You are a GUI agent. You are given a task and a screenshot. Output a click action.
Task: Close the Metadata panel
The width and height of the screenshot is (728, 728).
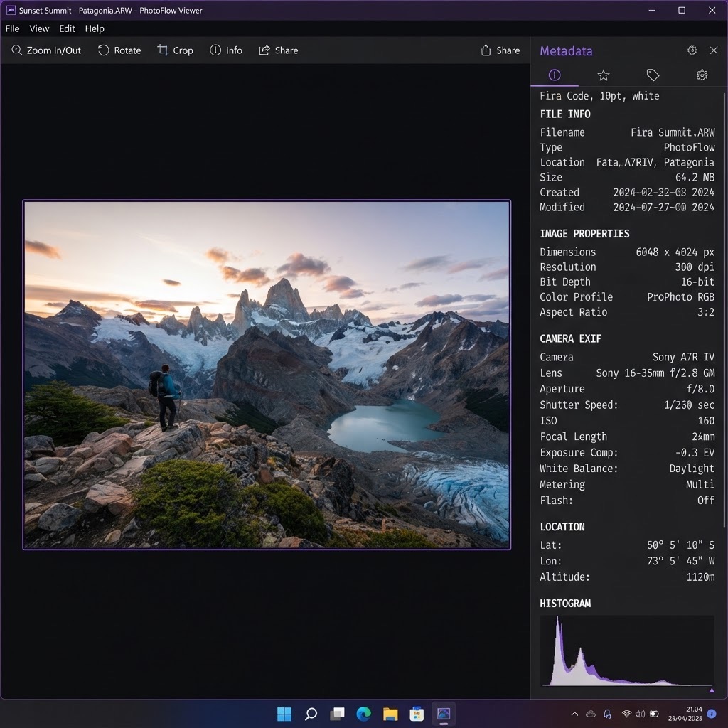(x=714, y=50)
